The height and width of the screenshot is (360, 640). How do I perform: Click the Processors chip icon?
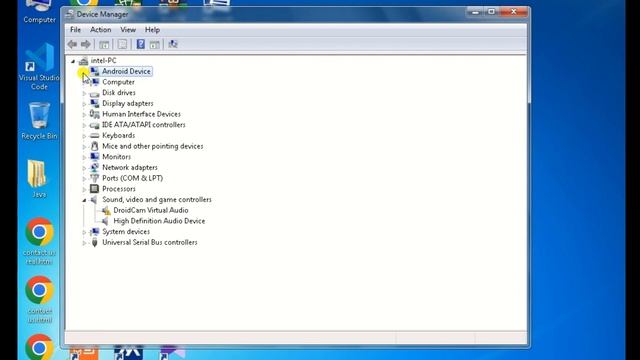(x=94, y=189)
